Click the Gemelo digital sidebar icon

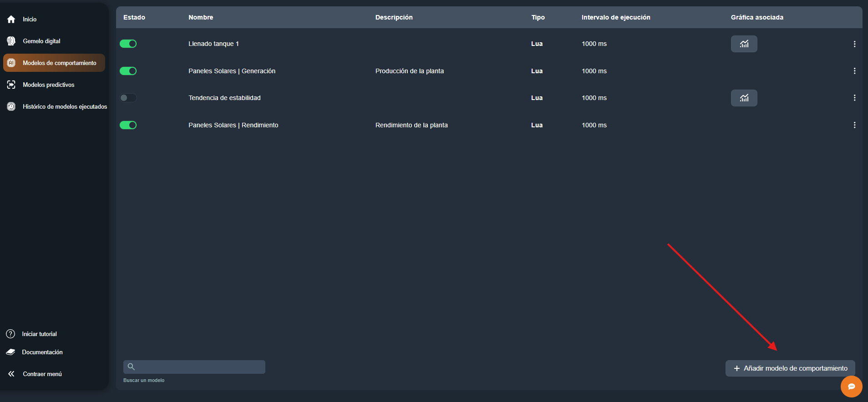[11, 41]
